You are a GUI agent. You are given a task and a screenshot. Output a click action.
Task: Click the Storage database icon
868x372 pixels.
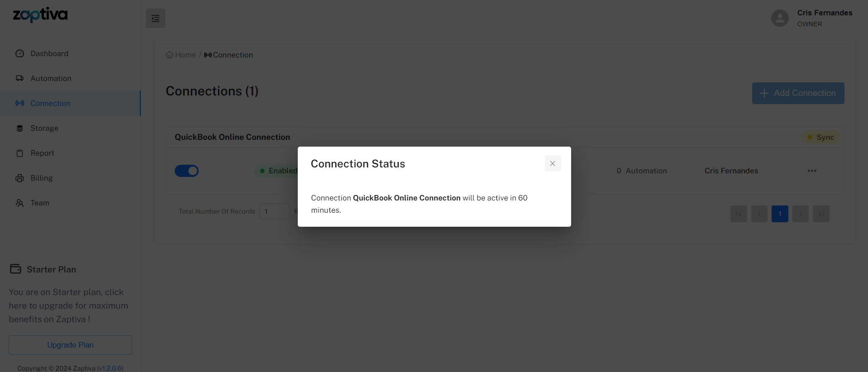(x=19, y=128)
